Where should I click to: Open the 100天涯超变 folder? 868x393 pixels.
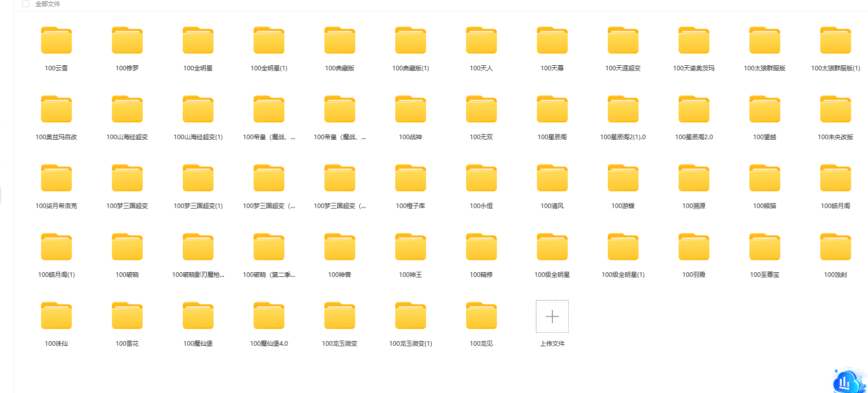pyautogui.click(x=623, y=41)
